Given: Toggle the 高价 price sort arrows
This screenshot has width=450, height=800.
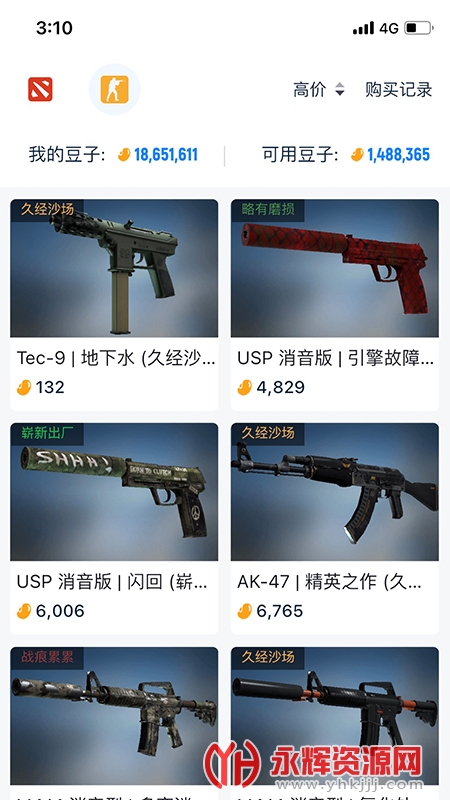Looking at the screenshot, I should click(339, 90).
